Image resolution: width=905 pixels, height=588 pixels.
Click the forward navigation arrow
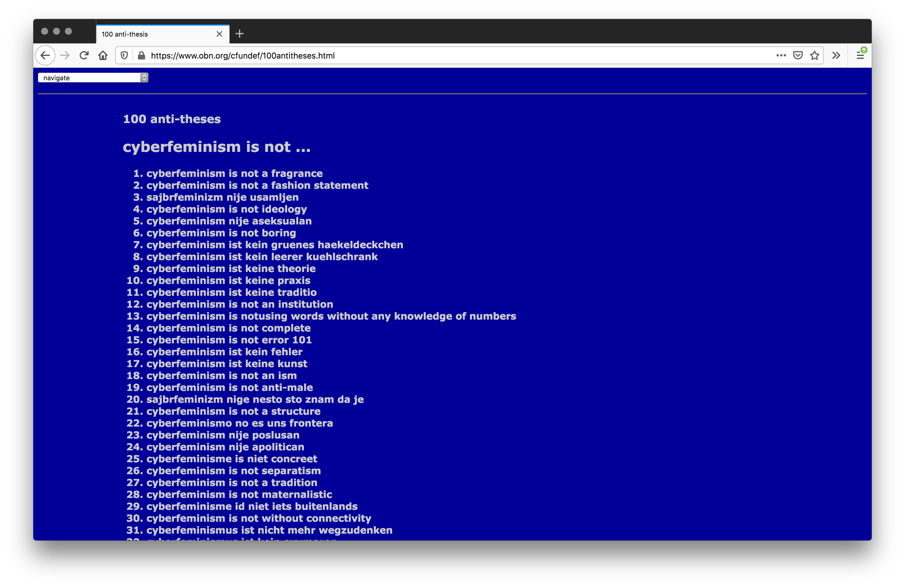tap(65, 56)
